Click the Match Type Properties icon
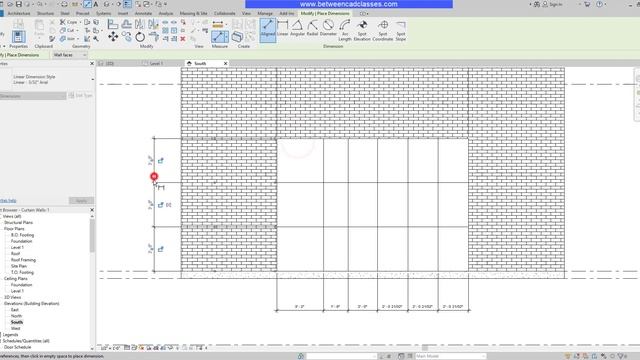The width and height of the screenshot is (640, 360). click(x=52, y=39)
